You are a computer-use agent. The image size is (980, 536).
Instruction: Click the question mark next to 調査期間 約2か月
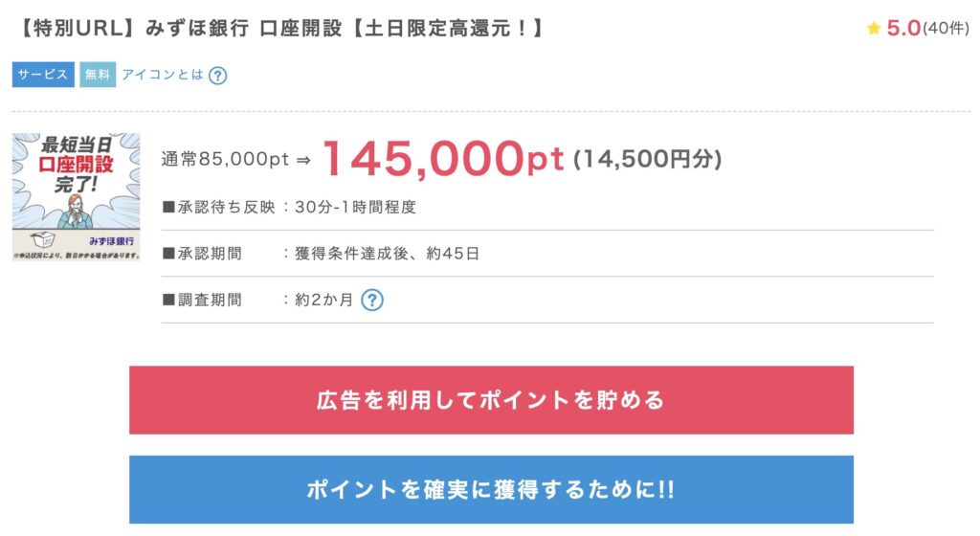click(372, 301)
